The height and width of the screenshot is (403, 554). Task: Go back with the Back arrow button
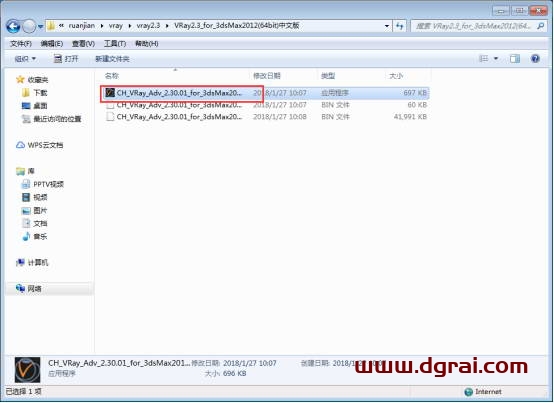pos(13,26)
